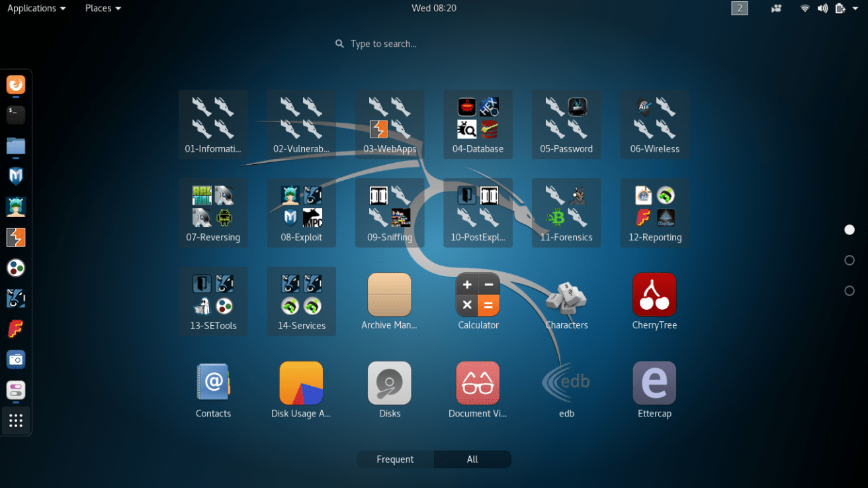Switch to Frequent apps view

[395, 459]
